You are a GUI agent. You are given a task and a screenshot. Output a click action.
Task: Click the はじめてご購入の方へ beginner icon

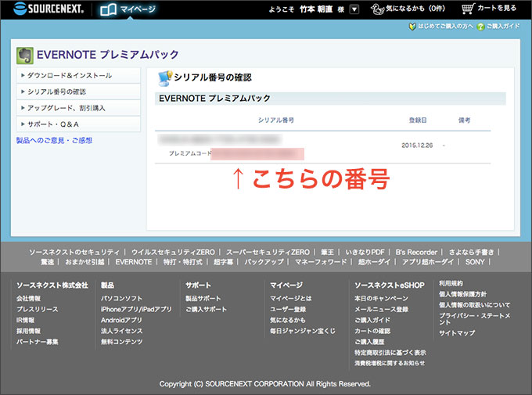pos(412,27)
